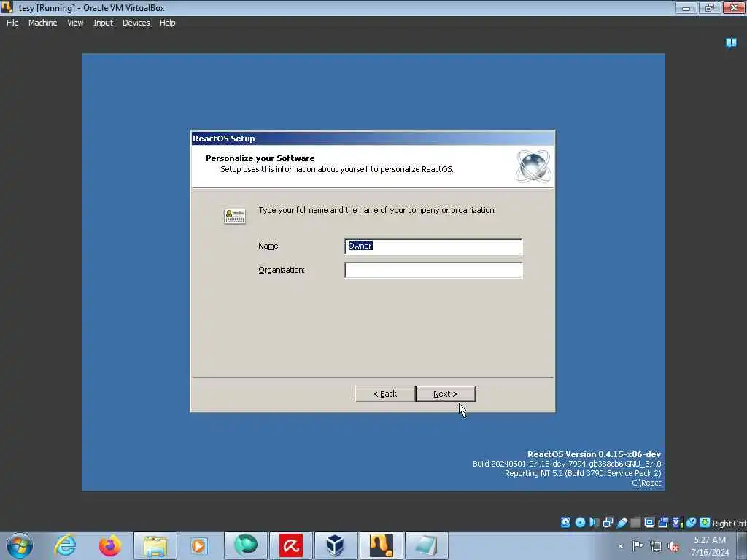Show hidden system tray icons

620,547
